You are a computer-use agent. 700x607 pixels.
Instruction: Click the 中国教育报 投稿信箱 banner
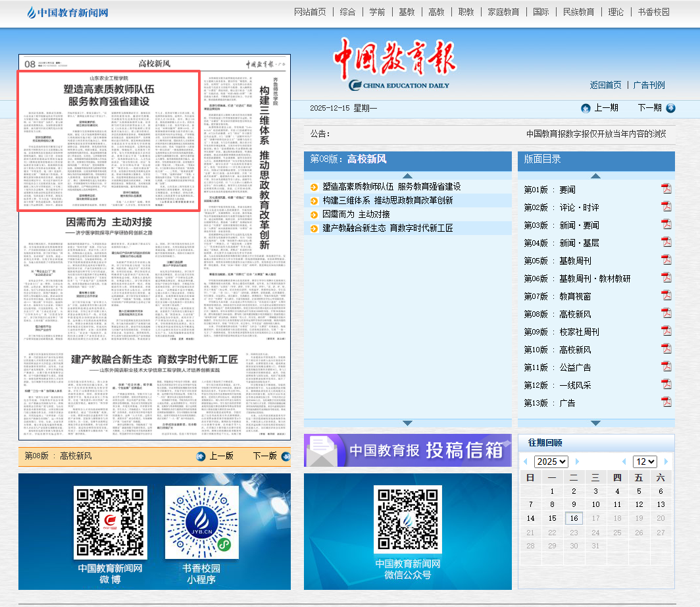pos(407,450)
